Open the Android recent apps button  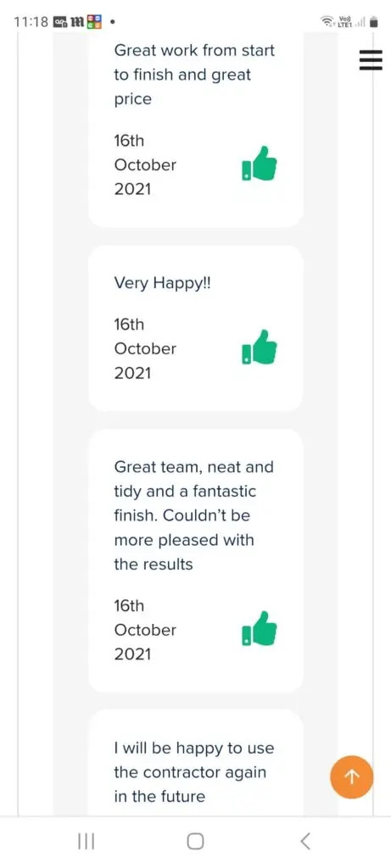(86, 842)
